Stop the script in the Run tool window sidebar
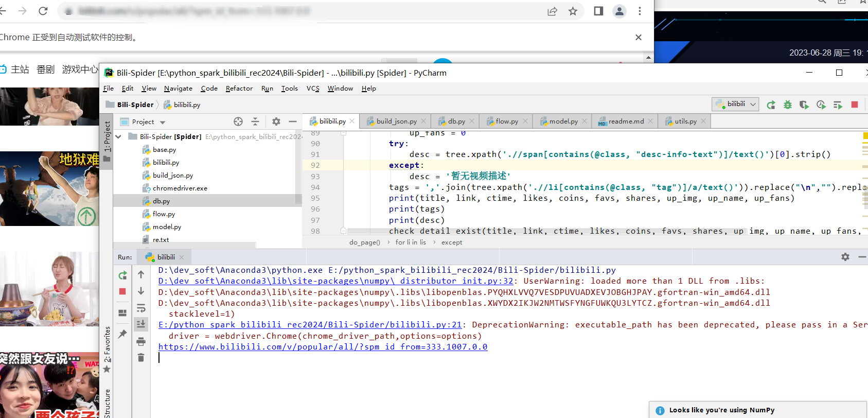This screenshot has height=418, width=868. [122, 291]
